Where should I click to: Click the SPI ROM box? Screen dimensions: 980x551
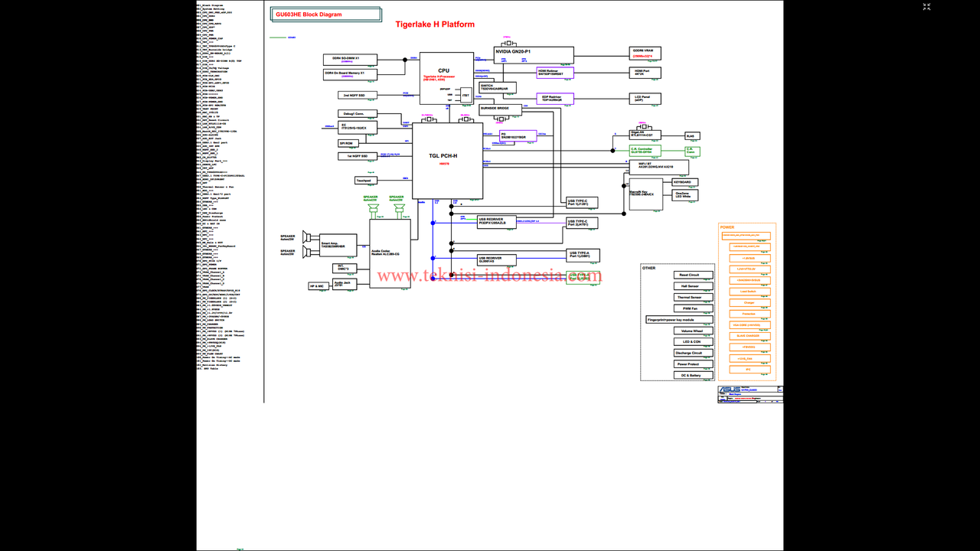click(348, 143)
